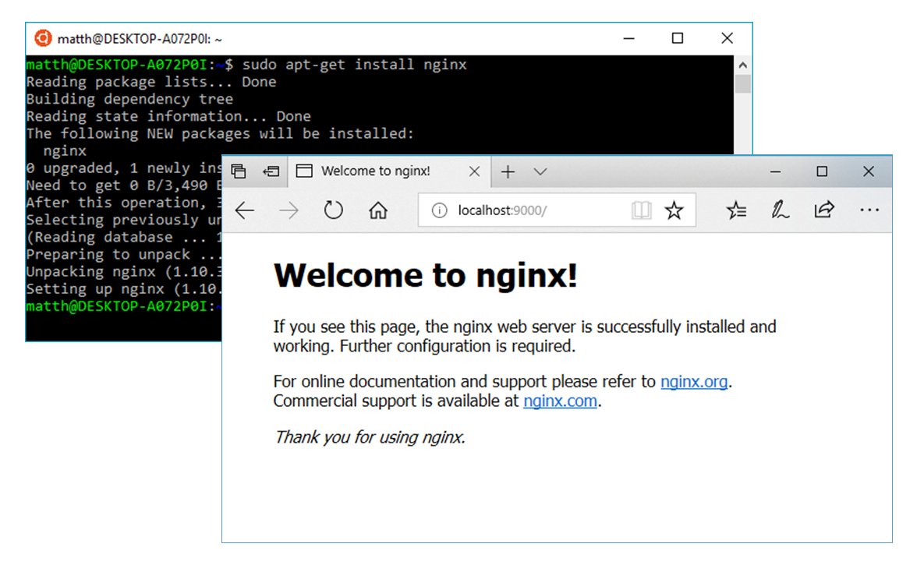Click 'Building dependency tree' terminal line

click(129, 99)
